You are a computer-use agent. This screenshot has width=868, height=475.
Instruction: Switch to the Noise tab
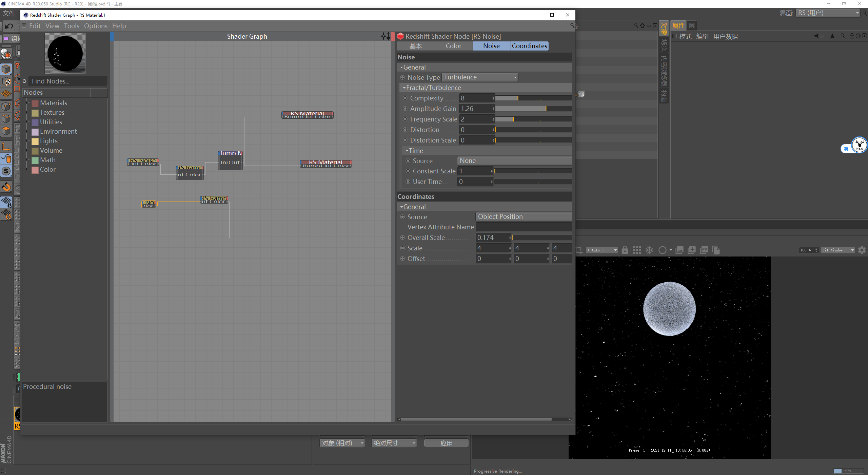(492, 45)
